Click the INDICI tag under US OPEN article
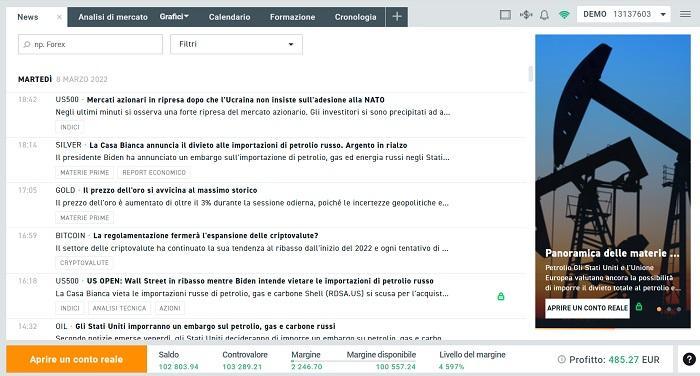The image size is (700, 376). click(x=70, y=308)
